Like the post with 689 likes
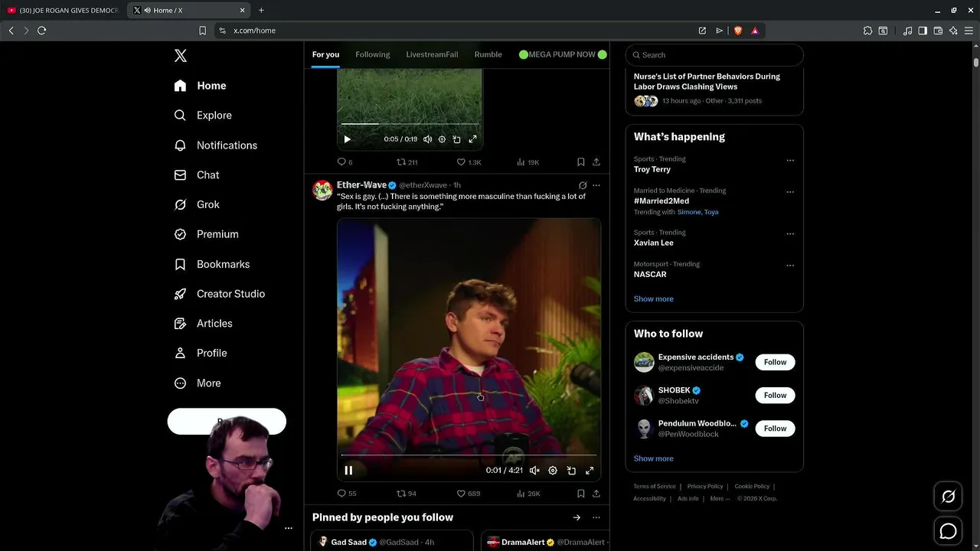Viewport: 980px width, 551px height. click(x=469, y=494)
